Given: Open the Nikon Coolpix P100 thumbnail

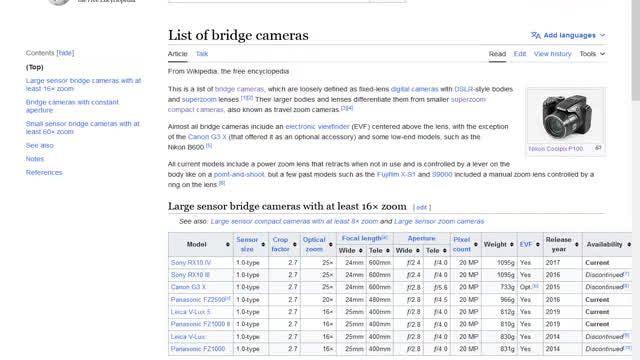Looking at the screenshot, I should pos(566,116).
